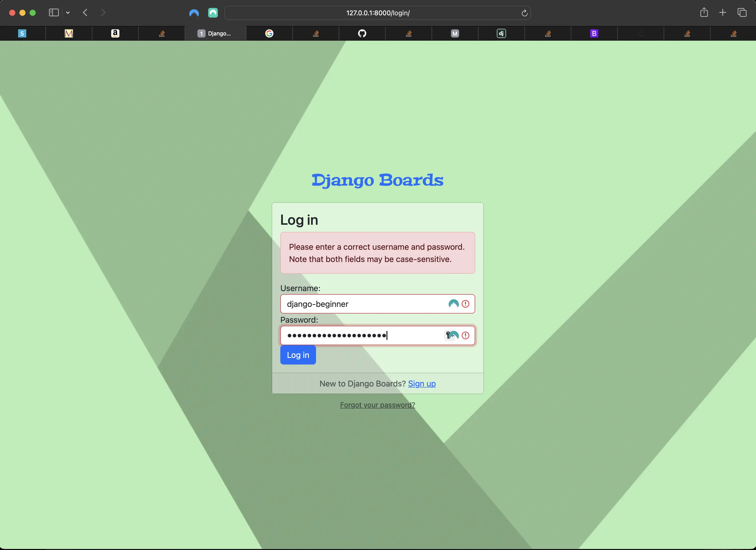Switch to the gray M tab
The height and width of the screenshot is (550, 756).
click(455, 33)
